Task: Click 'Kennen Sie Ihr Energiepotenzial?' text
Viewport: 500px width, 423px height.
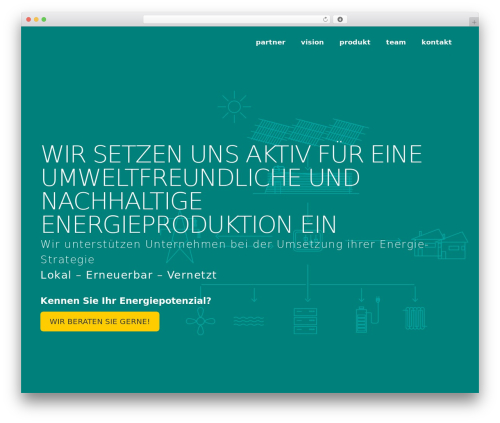Action: click(126, 301)
